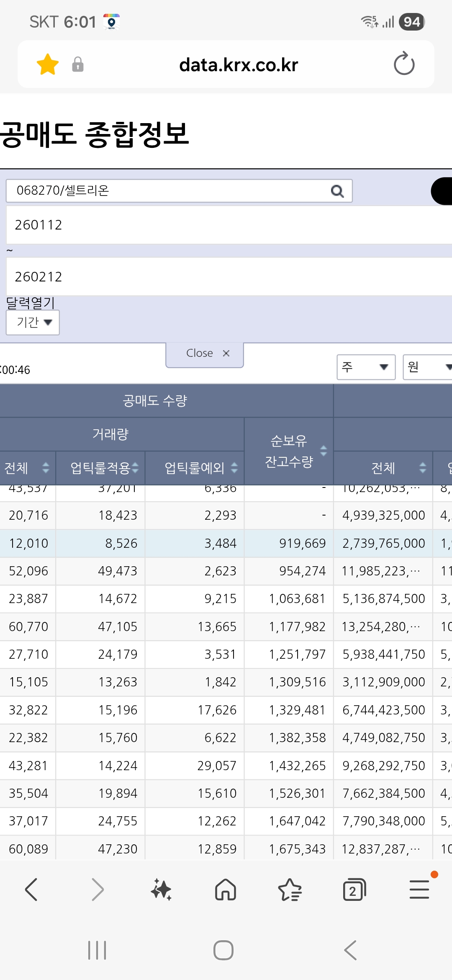This screenshot has height=980, width=452.
Task: Open the browser hamburger menu
Action: click(419, 890)
